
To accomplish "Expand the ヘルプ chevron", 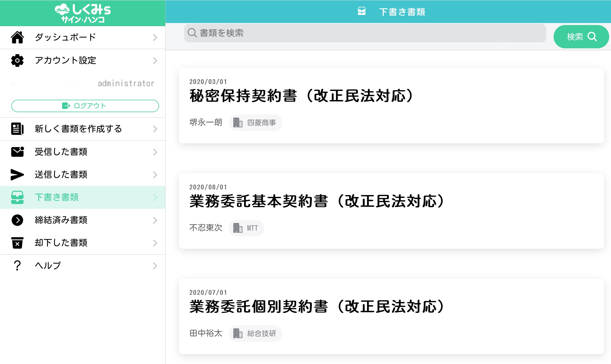I will [155, 266].
